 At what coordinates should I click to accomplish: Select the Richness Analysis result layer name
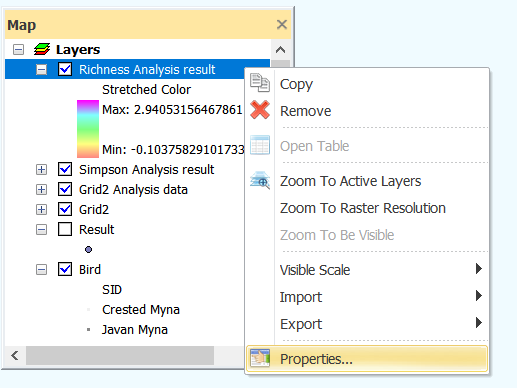click(147, 70)
